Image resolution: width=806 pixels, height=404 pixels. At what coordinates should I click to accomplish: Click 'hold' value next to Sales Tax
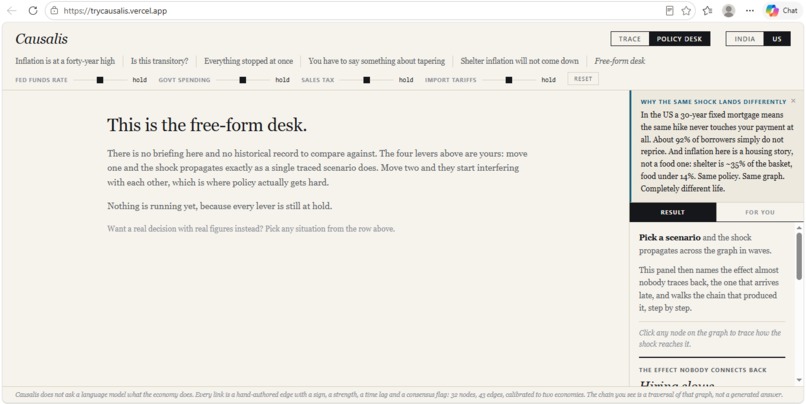(x=406, y=80)
